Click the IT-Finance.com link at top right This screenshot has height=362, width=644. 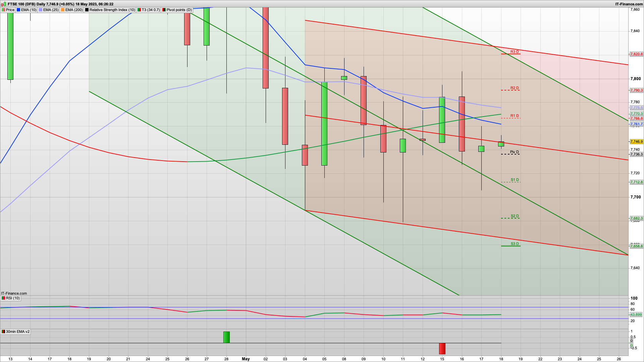(629, 4)
